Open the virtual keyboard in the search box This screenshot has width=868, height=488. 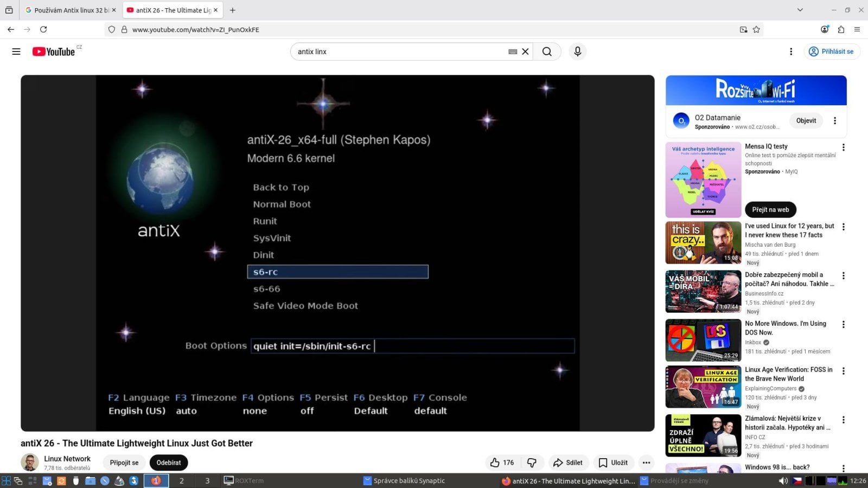tap(513, 52)
